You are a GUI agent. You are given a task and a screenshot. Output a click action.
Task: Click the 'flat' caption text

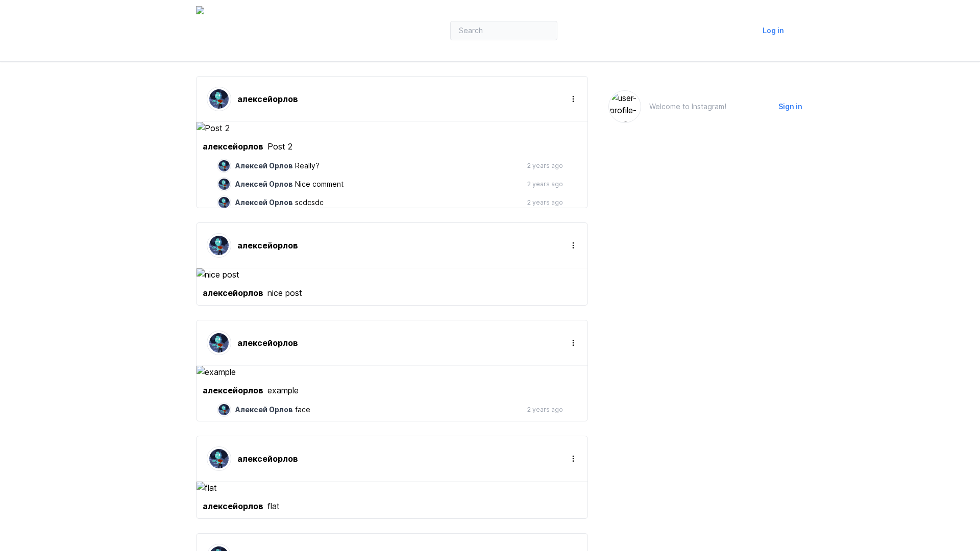point(273,506)
